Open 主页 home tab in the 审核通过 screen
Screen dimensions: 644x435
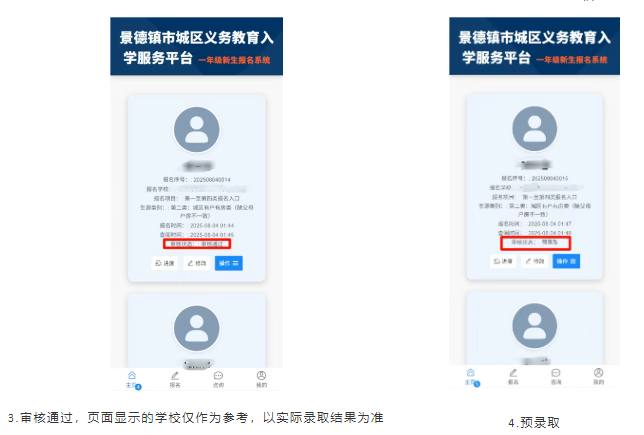tap(132, 380)
